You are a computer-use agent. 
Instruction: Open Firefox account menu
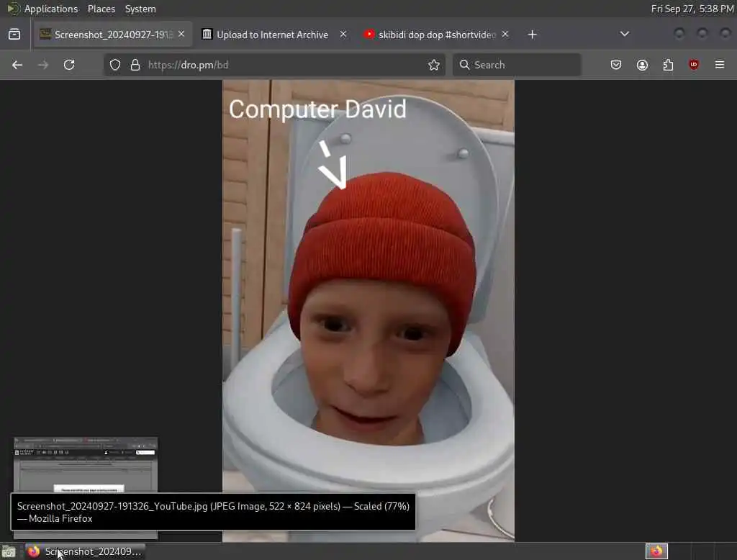642,65
